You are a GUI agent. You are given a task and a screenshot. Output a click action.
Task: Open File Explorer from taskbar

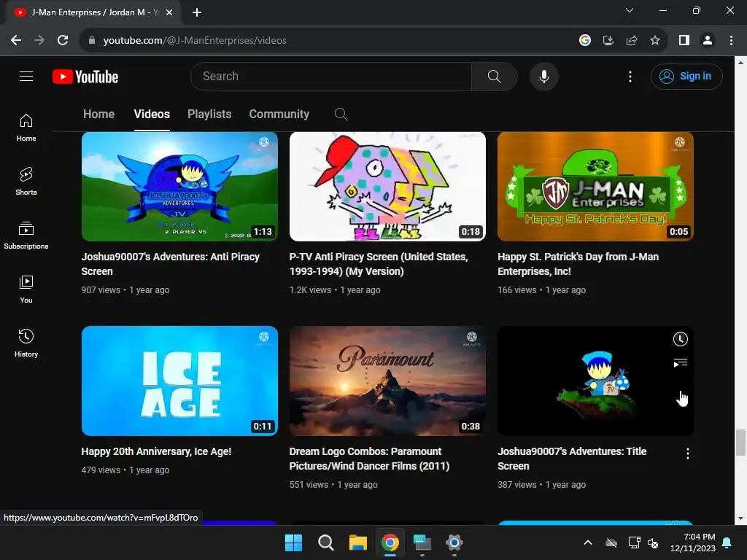[x=357, y=542]
